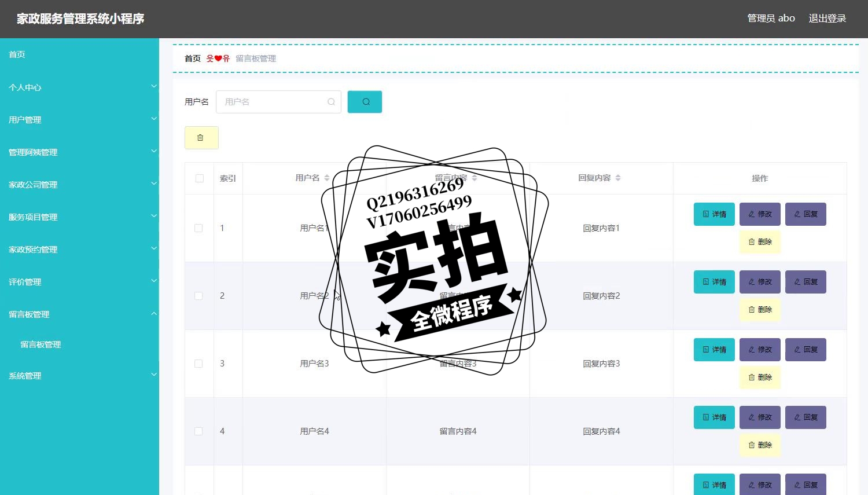Expand 管理阿姨管理 sidebar menu
The height and width of the screenshot is (495, 868).
[79, 152]
